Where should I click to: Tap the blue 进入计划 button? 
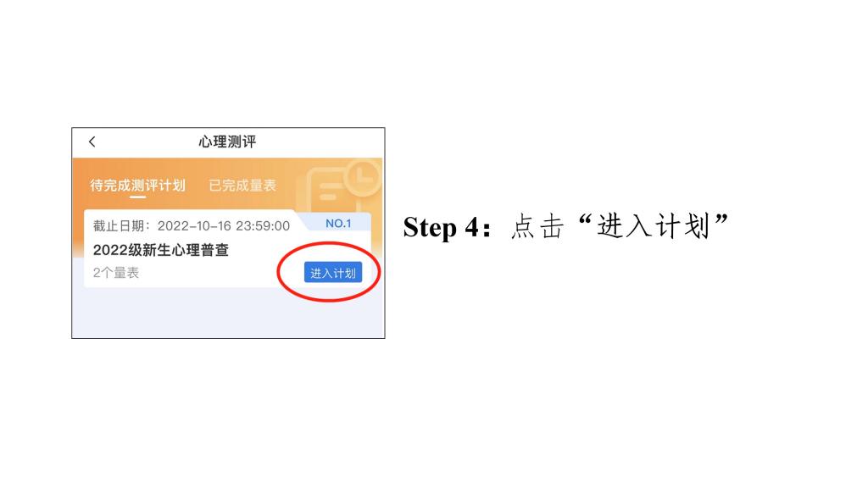point(332,272)
